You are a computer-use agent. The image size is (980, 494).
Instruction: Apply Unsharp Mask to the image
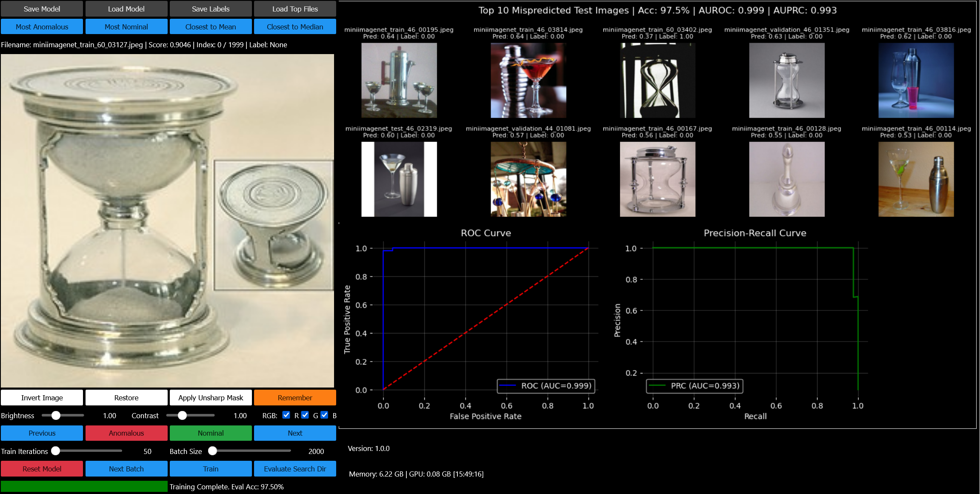click(x=211, y=398)
